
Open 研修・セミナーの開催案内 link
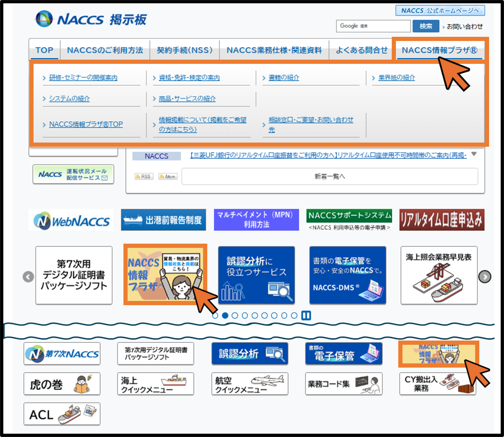[83, 78]
